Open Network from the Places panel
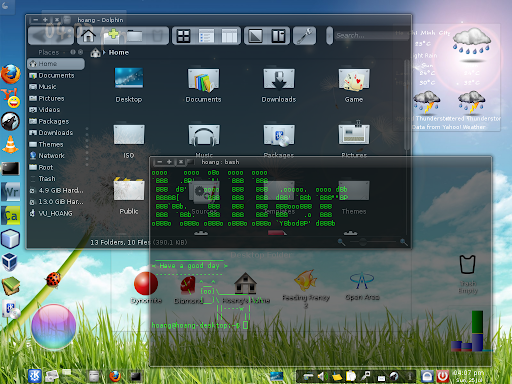 [56, 156]
